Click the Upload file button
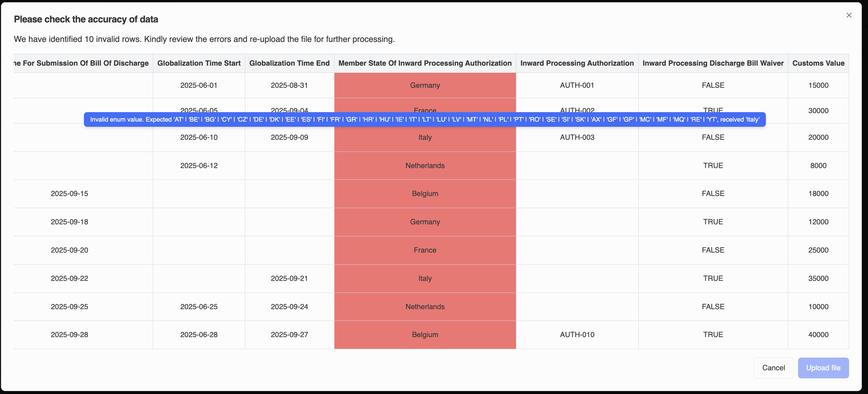The image size is (868, 394). pos(823,368)
